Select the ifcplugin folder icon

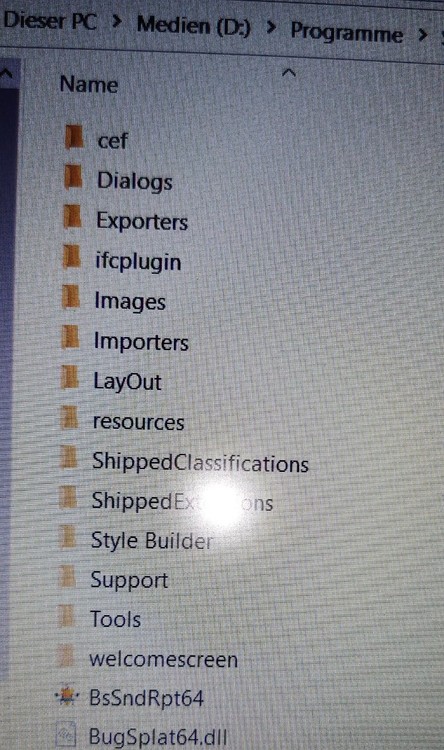click(72, 256)
